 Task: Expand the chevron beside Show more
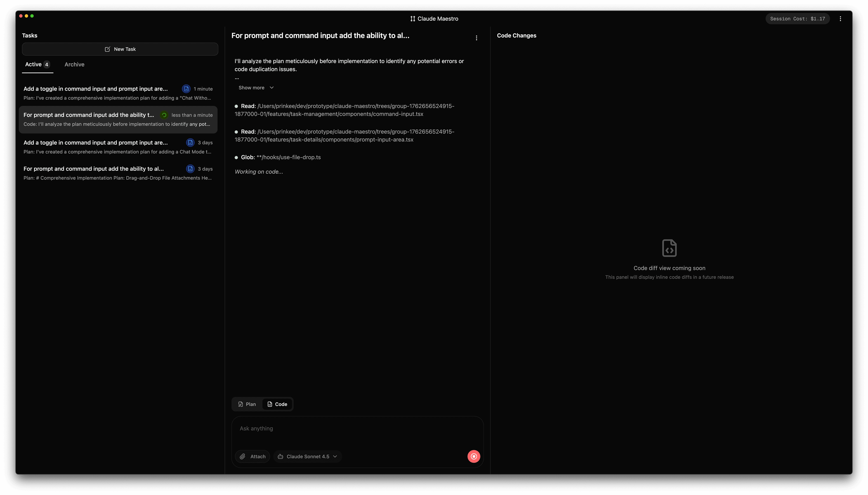pos(271,87)
